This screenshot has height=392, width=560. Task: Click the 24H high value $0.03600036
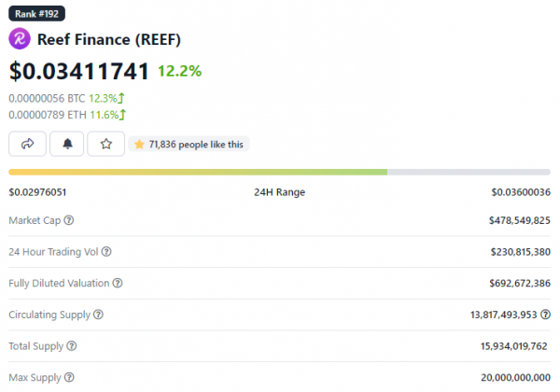point(521,192)
